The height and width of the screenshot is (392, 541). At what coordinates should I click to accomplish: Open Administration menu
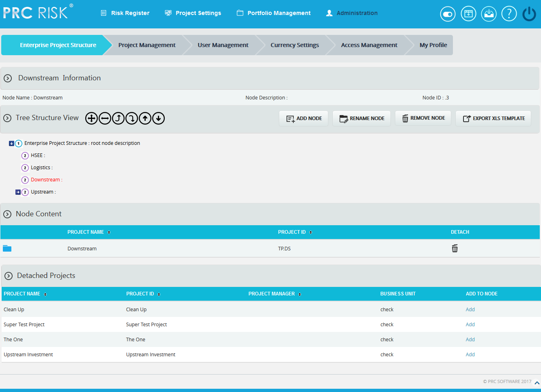pyautogui.click(x=352, y=13)
